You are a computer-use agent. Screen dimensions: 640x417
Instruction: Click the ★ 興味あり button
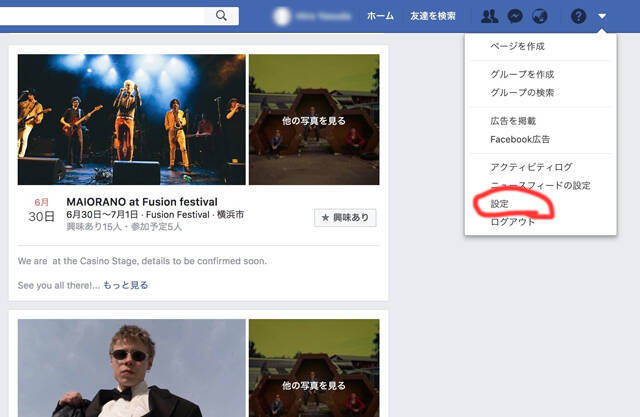click(x=345, y=217)
